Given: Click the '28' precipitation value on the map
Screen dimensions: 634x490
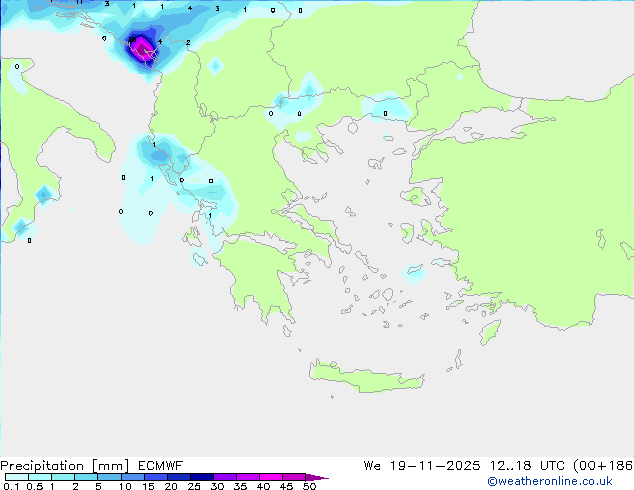Looking at the screenshot, I should [x=132, y=40].
